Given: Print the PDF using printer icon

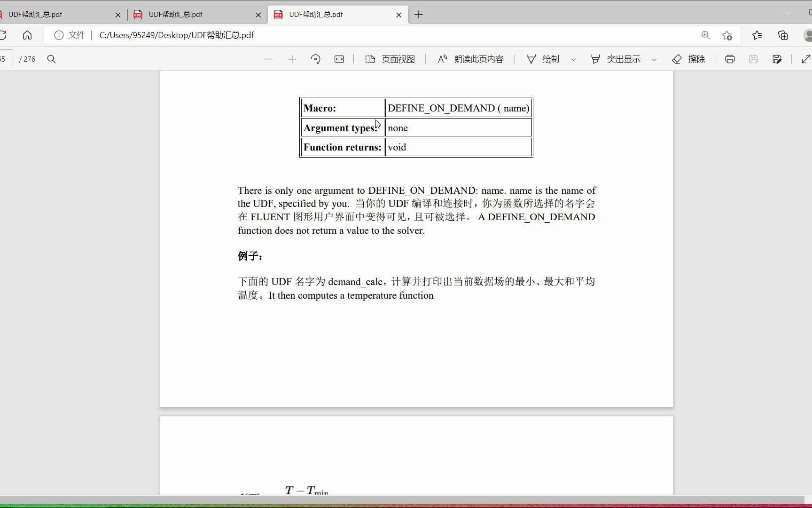Looking at the screenshot, I should [730, 59].
